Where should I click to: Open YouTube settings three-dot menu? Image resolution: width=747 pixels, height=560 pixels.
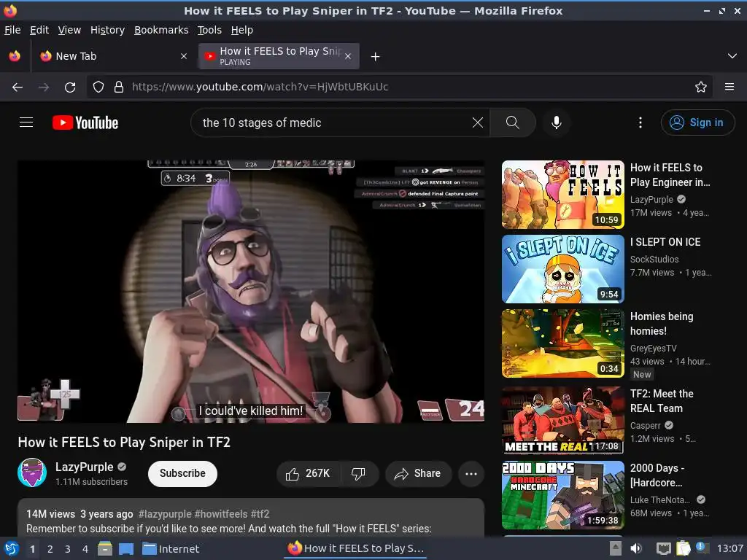[x=640, y=122]
